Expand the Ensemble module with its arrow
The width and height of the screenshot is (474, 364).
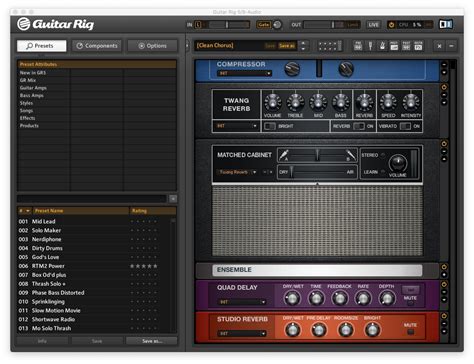point(444,275)
